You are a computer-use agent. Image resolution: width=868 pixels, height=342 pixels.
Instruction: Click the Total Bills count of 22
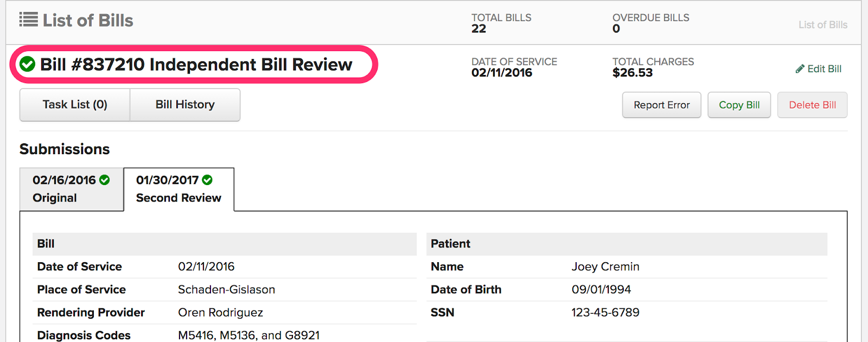pyautogui.click(x=478, y=29)
